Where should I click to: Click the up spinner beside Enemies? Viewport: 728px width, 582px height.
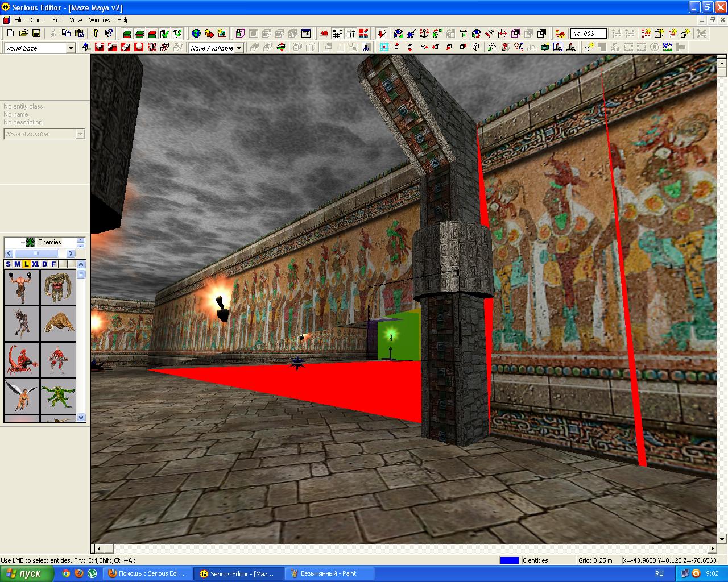(80, 240)
